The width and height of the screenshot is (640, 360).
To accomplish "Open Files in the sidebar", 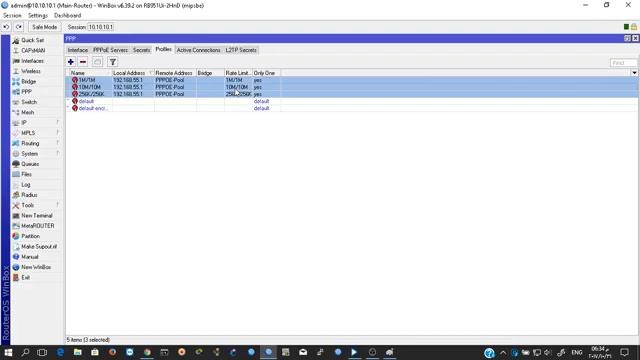I will pyautogui.click(x=26, y=174).
